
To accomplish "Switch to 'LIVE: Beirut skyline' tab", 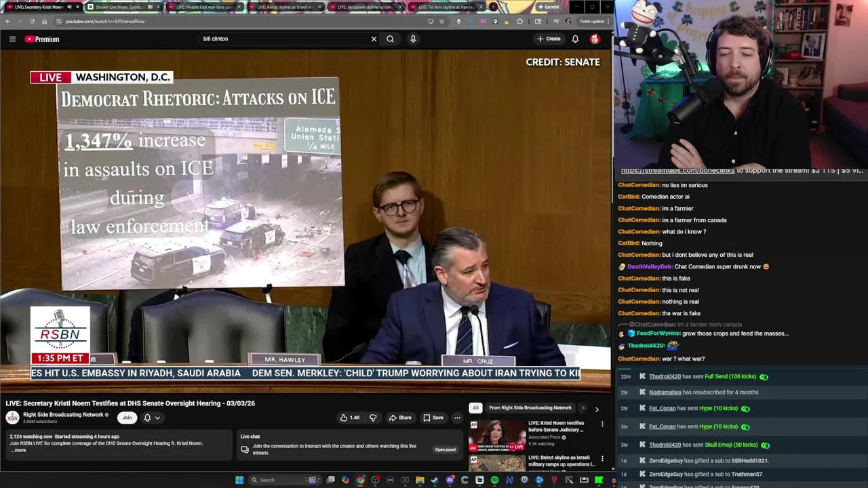I will pyautogui.click(x=285, y=7).
